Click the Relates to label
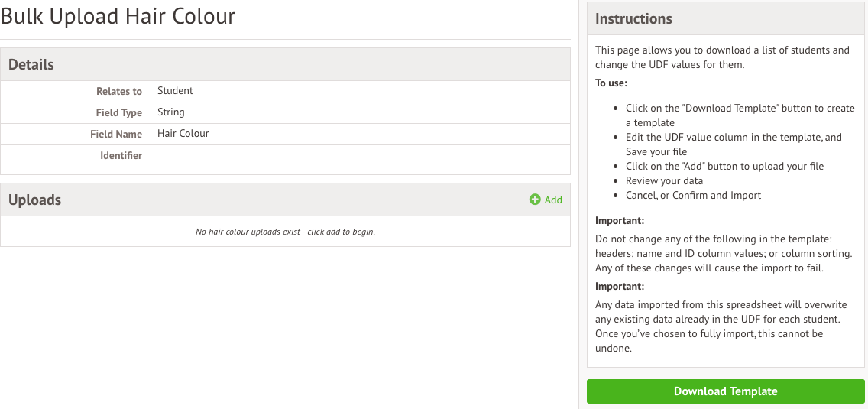This screenshot has width=868, height=409. click(x=118, y=91)
